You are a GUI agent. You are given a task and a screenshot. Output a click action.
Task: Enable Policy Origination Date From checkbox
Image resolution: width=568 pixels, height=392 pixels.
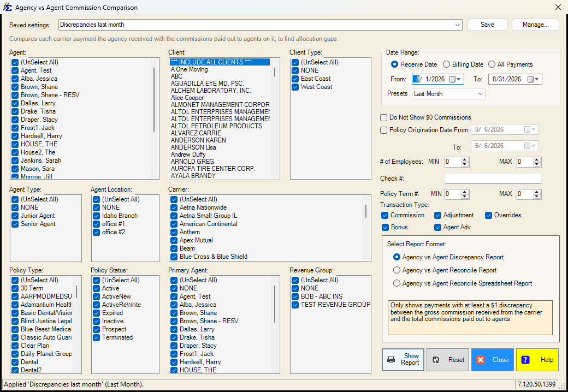383,130
